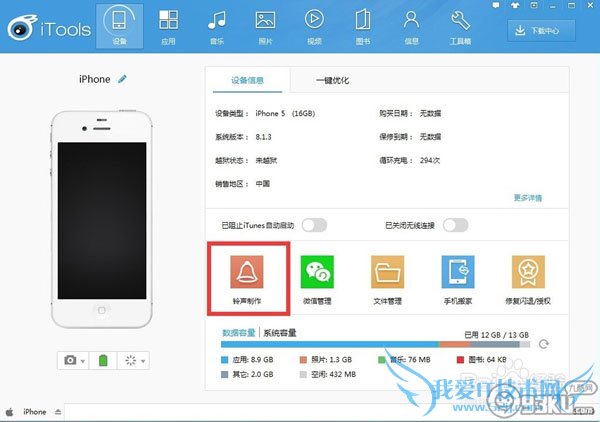This screenshot has height=422, width=600.
Task: Click the 系统版本 8.1.3 value
Action: click(264, 137)
